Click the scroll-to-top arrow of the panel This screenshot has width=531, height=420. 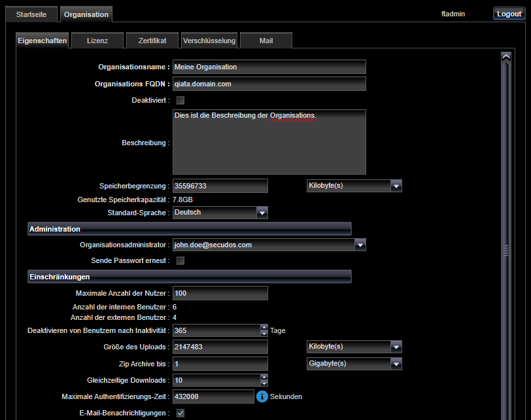(x=505, y=58)
